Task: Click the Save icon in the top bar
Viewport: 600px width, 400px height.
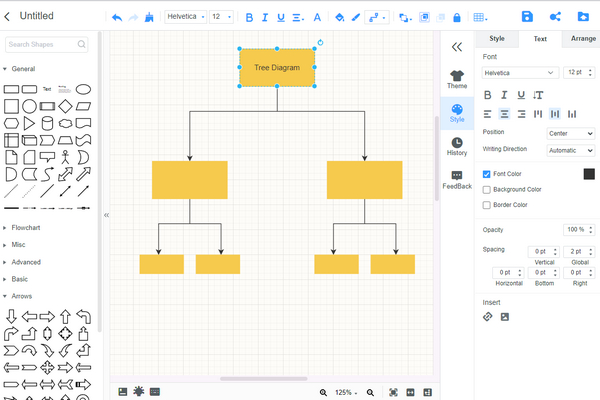Action: (527, 17)
